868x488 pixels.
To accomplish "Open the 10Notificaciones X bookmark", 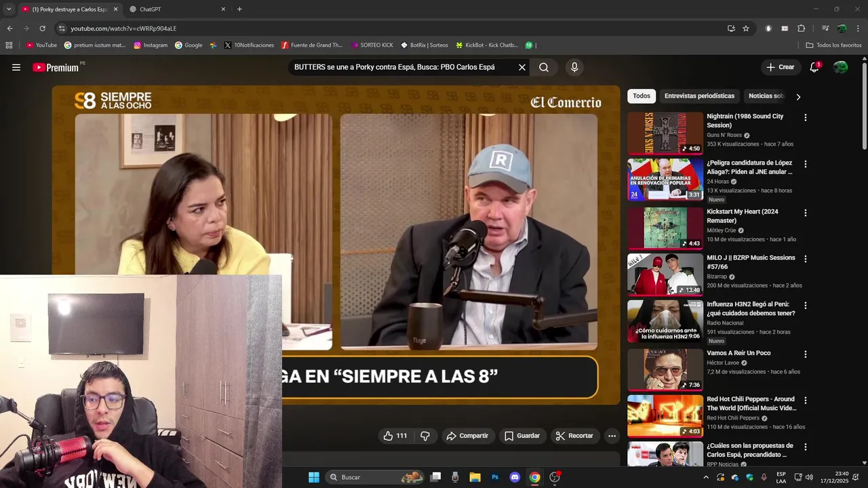I will coord(249,45).
